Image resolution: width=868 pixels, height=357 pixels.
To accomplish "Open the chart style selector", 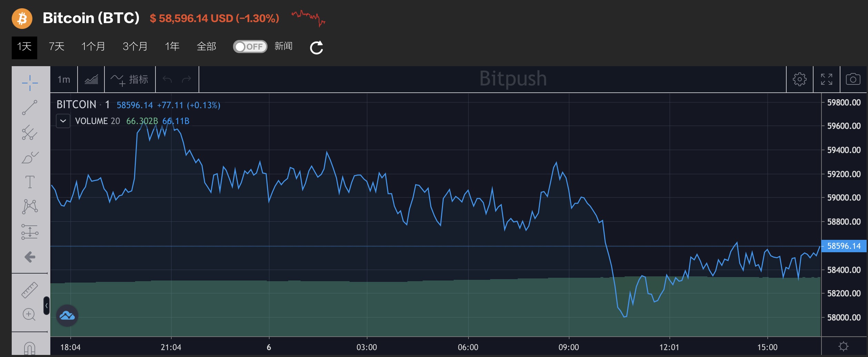I will [91, 80].
